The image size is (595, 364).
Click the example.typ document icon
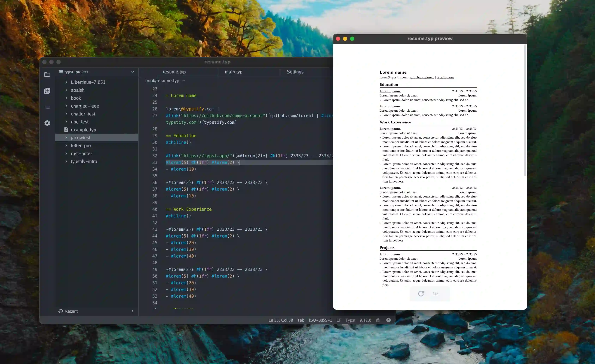66,130
